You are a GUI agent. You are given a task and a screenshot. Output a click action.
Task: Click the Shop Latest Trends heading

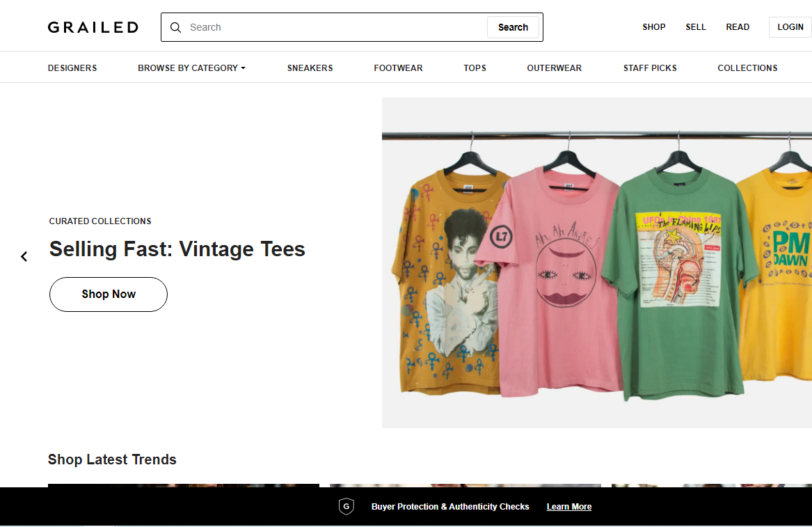(112, 459)
